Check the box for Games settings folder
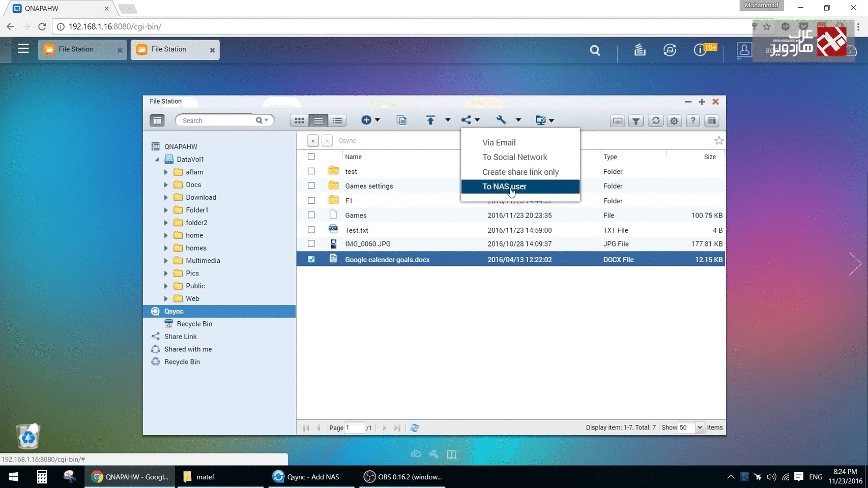 point(311,186)
